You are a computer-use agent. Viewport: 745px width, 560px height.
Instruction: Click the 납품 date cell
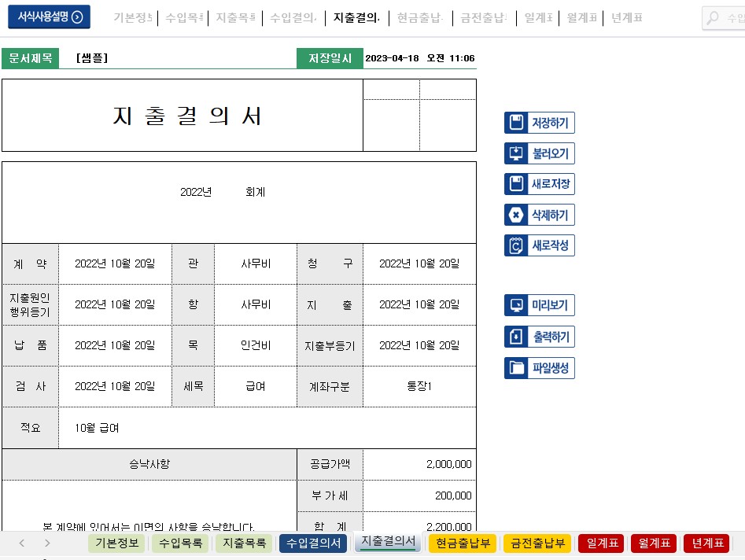coord(115,345)
